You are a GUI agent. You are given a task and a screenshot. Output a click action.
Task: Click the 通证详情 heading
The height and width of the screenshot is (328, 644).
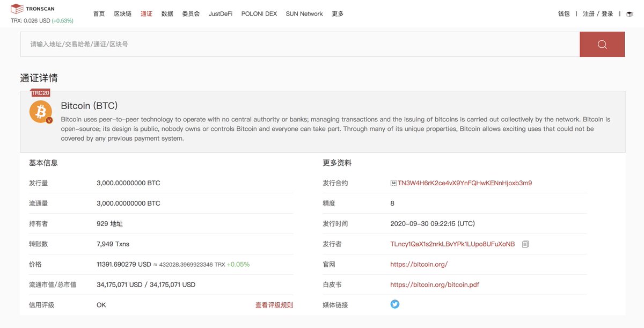point(39,78)
